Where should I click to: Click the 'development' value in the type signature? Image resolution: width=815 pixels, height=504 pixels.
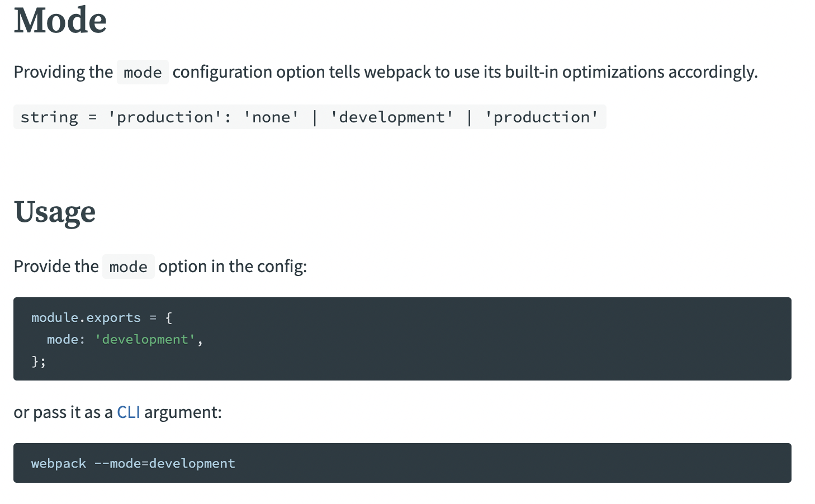coord(392,117)
